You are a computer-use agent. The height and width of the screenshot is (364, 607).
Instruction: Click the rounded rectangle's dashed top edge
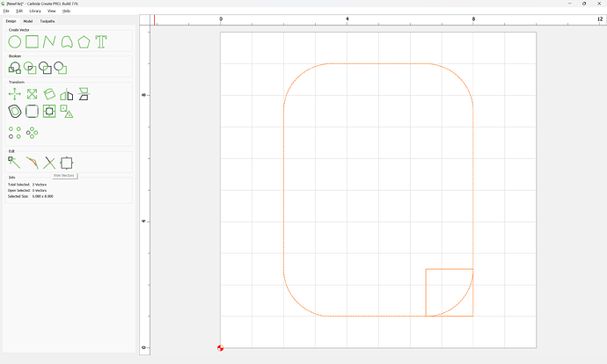point(378,63)
